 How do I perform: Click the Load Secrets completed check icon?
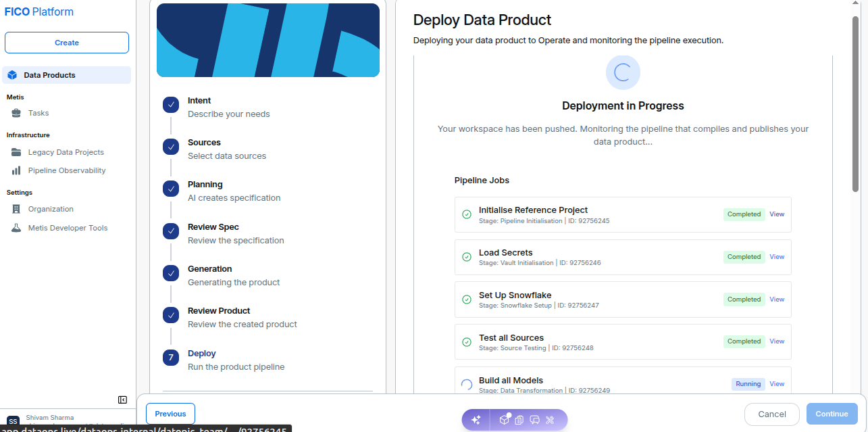[467, 257]
